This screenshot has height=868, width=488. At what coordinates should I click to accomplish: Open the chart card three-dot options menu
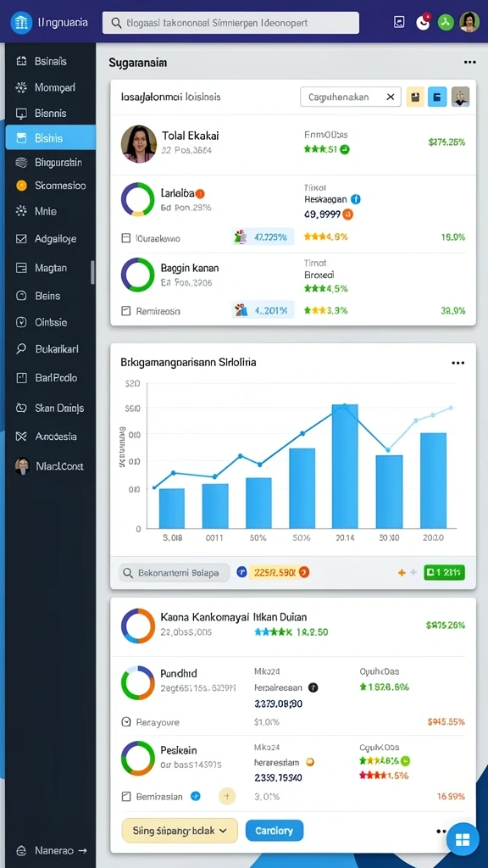(457, 363)
